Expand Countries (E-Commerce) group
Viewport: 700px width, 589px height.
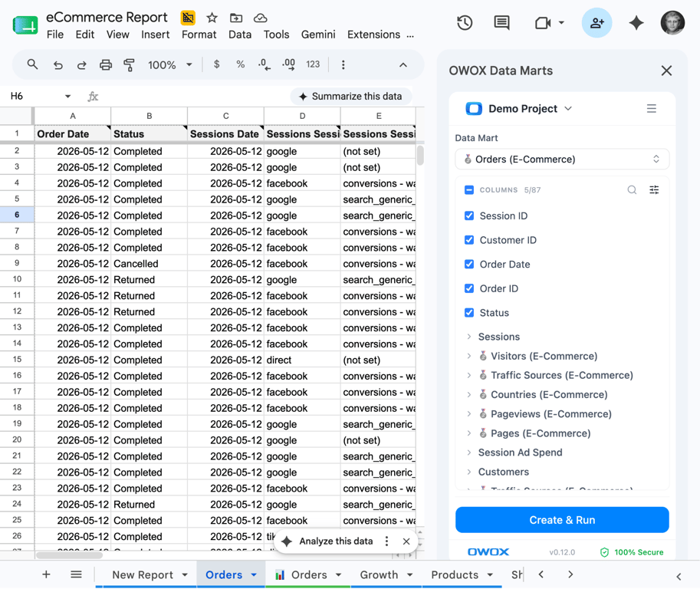(468, 394)
